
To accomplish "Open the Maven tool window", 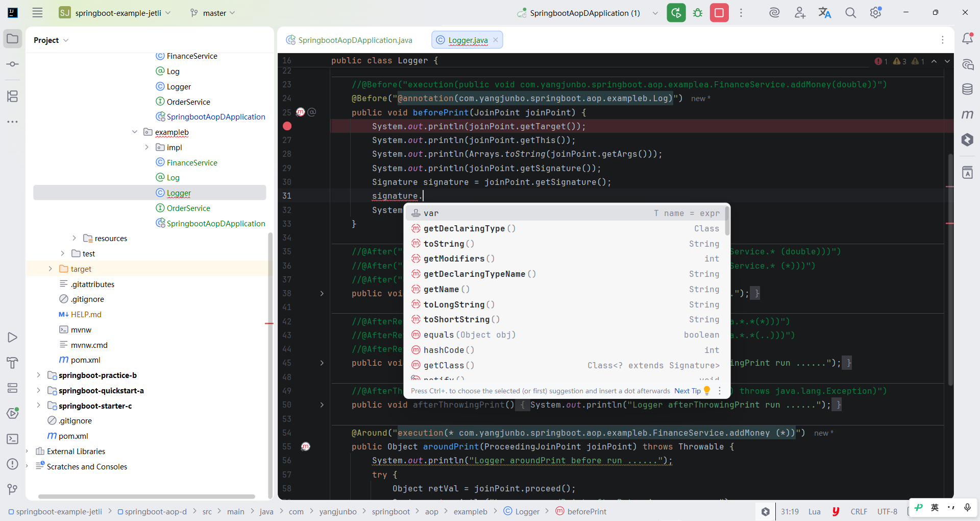I will pos(967,114).
